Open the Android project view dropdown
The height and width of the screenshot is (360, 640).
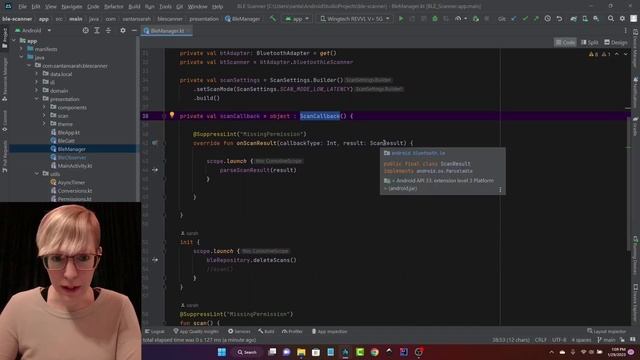click(x=33, y=31)
